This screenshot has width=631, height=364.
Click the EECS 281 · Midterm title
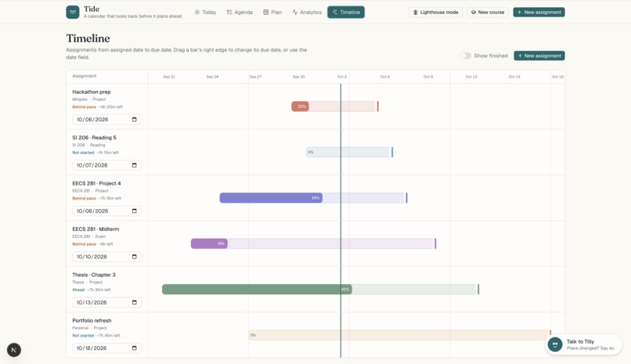96,229
